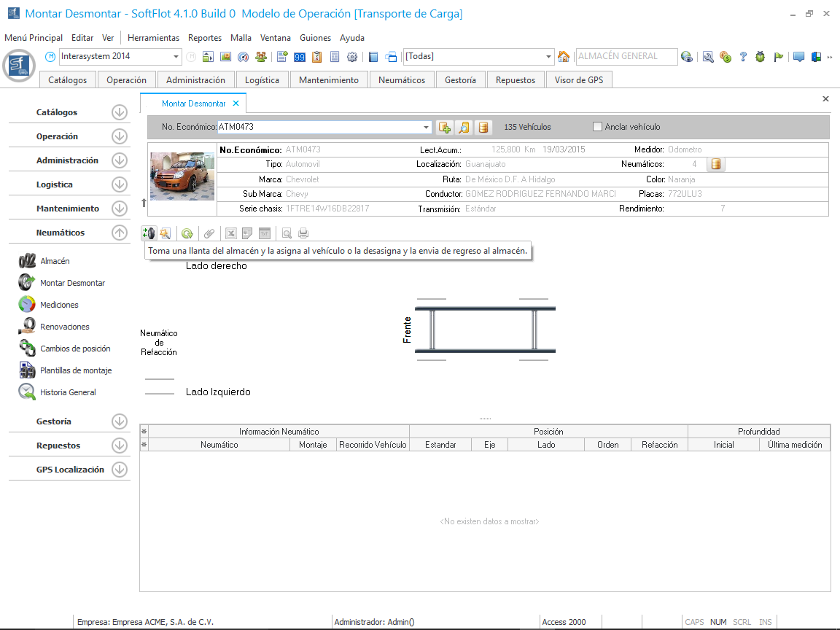The width and height of the screenshot is (840, 630).
Task: Close the Montar Desmontar document tab
Action: coord(236,104)
